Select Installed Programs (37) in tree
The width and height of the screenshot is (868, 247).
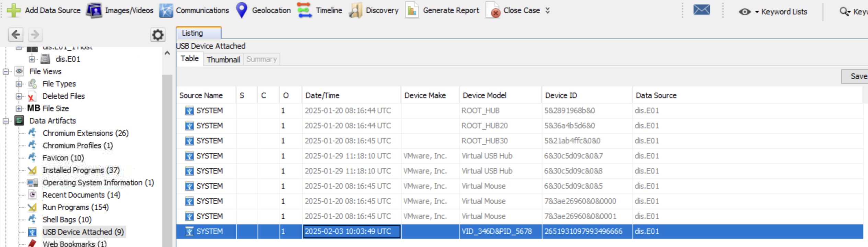click(x=81, y=170)
